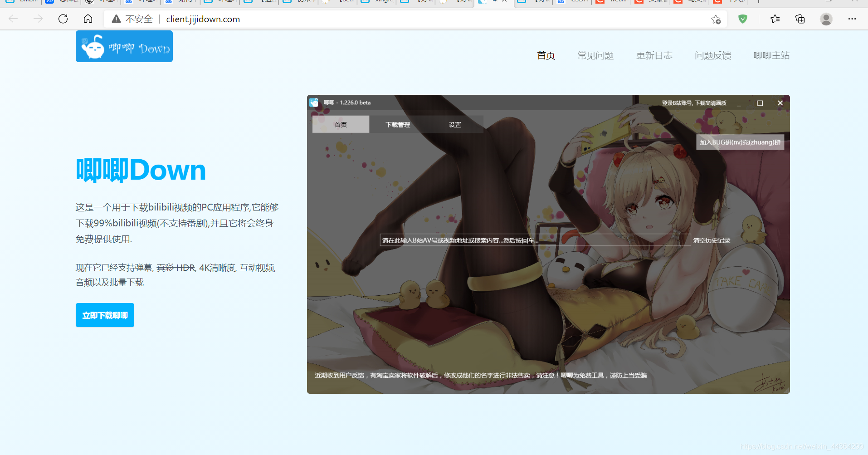Click the browser forward arrow
This screenshot has width=868, height=455.
coord(38,19)
